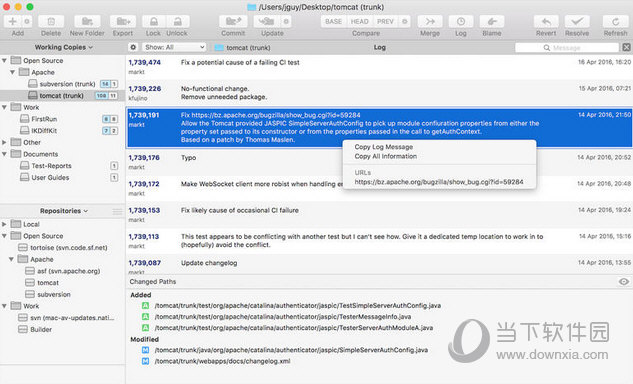Expand the Local repositories group
This screenshot has width=633, height=384.
pyautogui.click(x=4, y=224)
